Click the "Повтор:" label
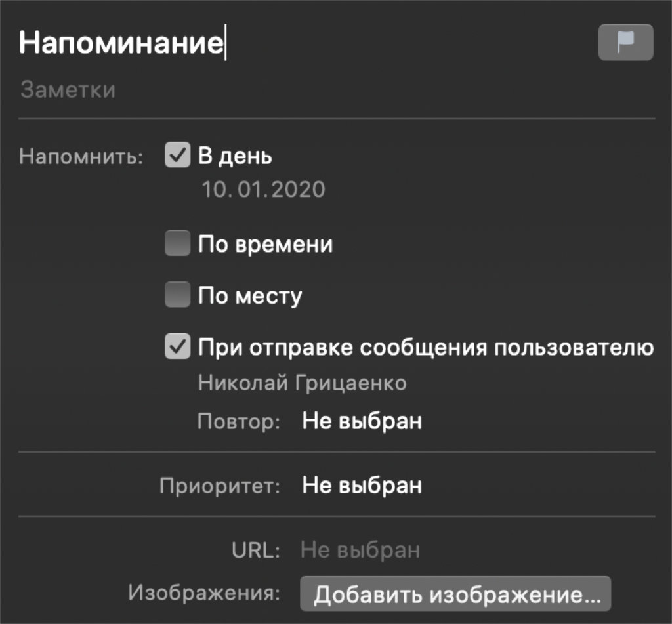This screenshot has height=624, width=672. pyautogui.click(x=239, y=421)
